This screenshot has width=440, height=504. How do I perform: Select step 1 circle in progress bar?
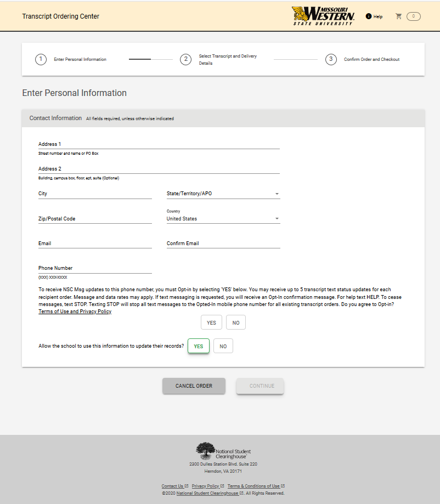[x=41, y=59]
